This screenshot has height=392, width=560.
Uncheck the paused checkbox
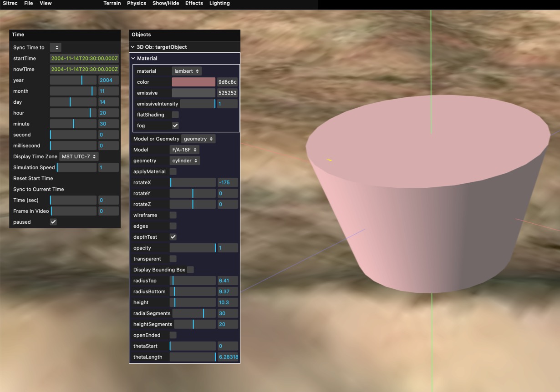53,222
